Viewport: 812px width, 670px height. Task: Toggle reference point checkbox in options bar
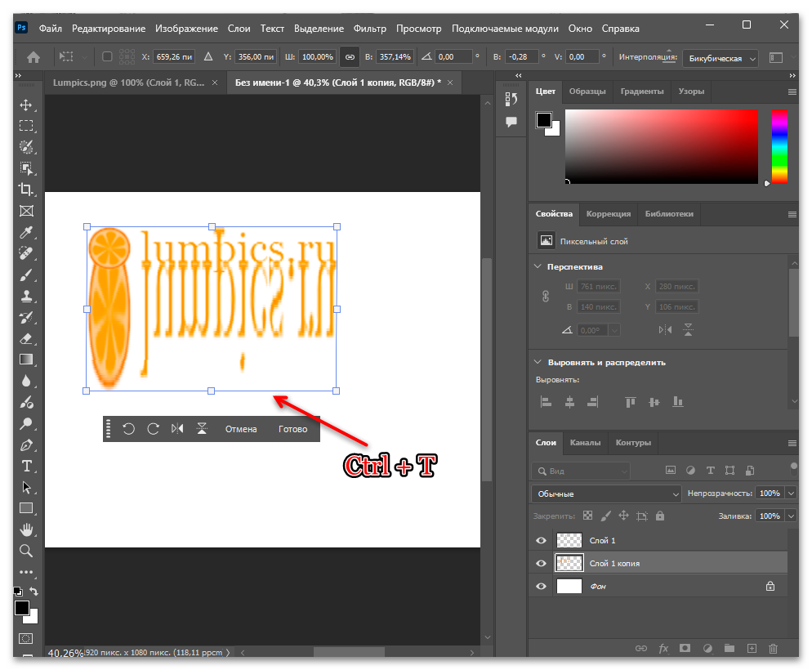pyautogui.click(x=107, y=56)
